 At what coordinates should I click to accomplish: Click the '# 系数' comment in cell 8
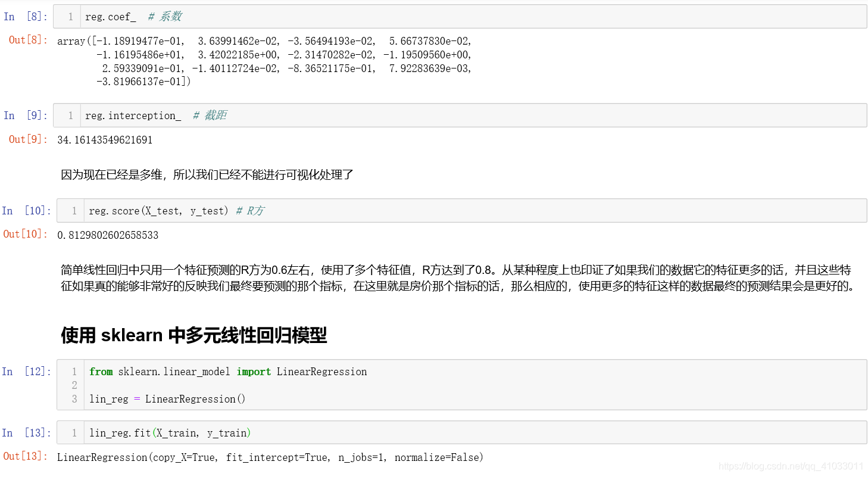pyautogui.click(x=165, y=17)
